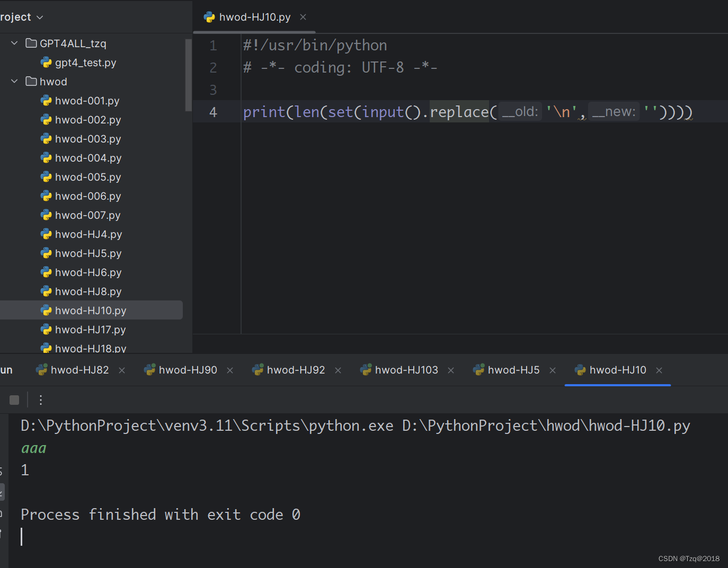Switch to hwod-HJ90 run tab
Viewport: 728px width, 568px height.
pyautogui.click(x=188, y=370)
